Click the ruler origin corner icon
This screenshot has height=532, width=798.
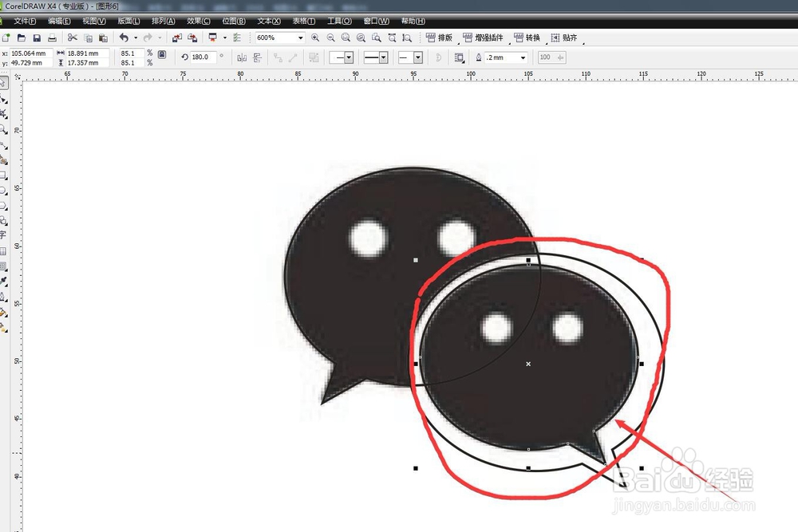[x=18, y=76]
